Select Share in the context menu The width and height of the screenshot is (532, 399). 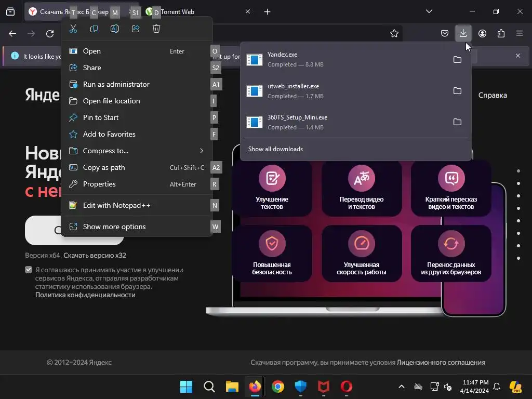click(137, 68)
